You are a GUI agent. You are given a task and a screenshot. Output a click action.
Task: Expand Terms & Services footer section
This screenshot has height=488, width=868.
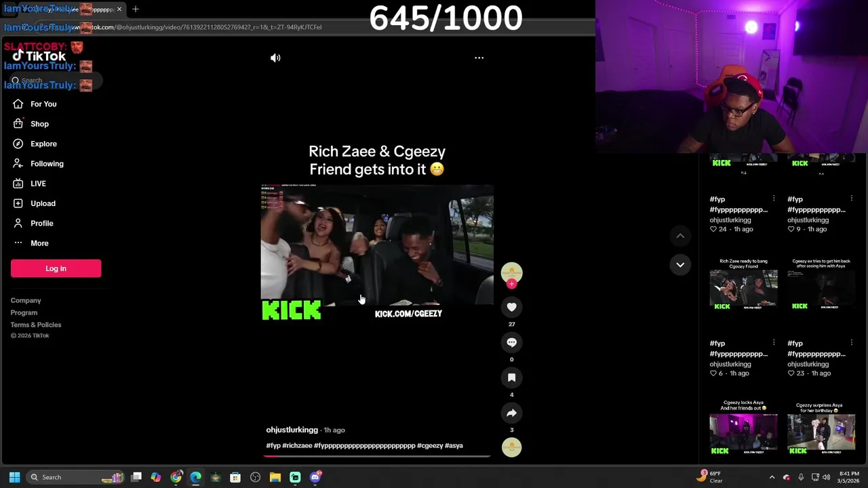[36, 325]
